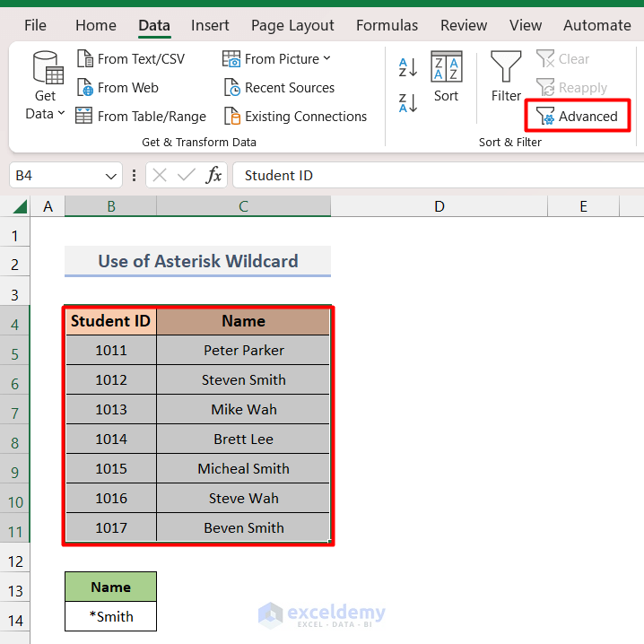Open the File menu
Screen dimensions: 644x644
tap(35, 25)
